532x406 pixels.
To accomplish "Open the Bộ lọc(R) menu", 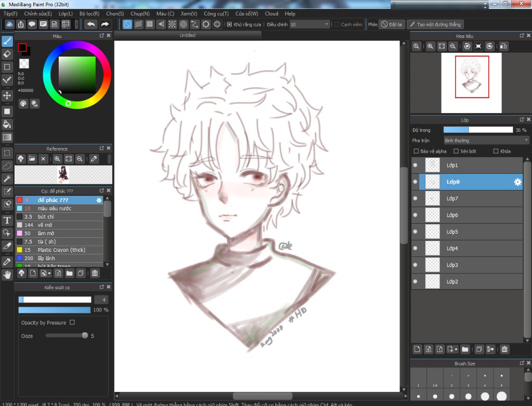I will pos(89,13).
